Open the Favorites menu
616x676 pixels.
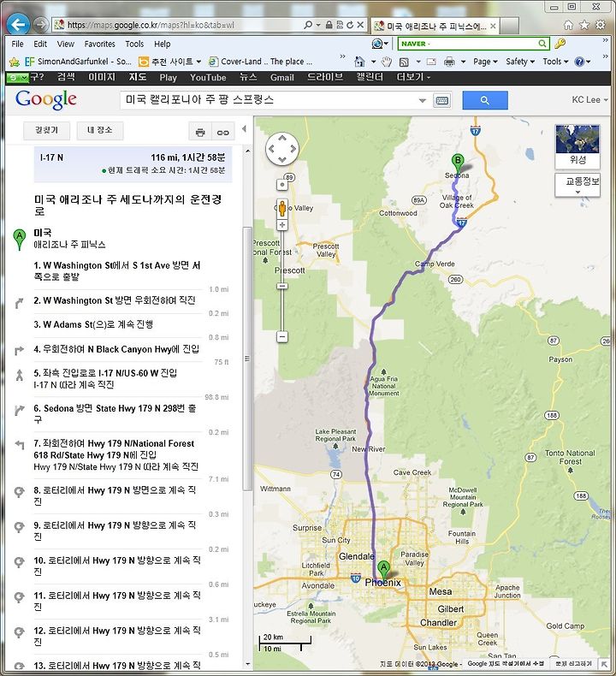pos(99,44)
